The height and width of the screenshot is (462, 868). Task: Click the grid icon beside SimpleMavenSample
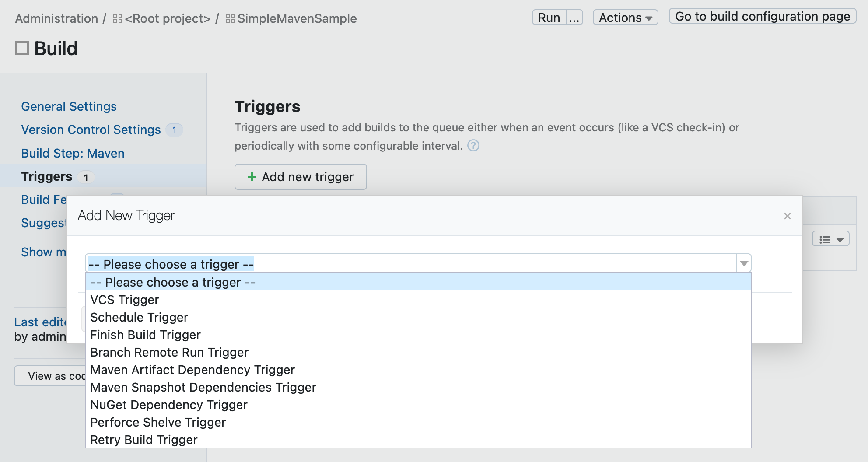coord(229,18)
